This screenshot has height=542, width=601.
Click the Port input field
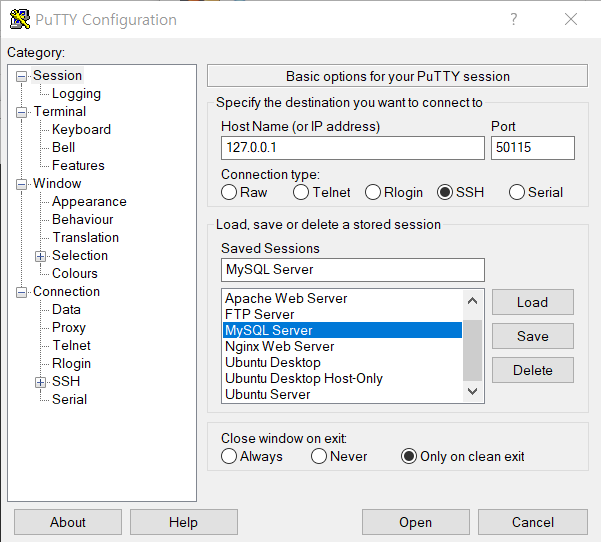click(x=533, y=148)
